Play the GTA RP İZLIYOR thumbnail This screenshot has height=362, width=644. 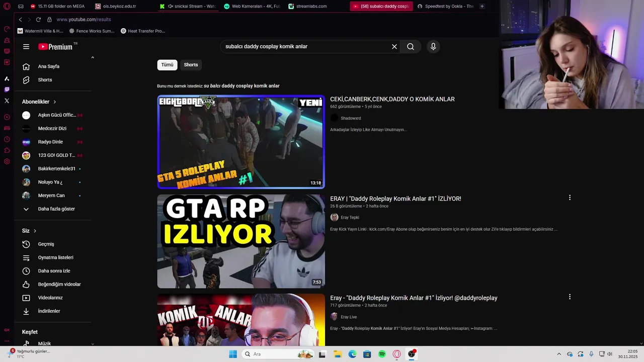click(x=241, y=241)
